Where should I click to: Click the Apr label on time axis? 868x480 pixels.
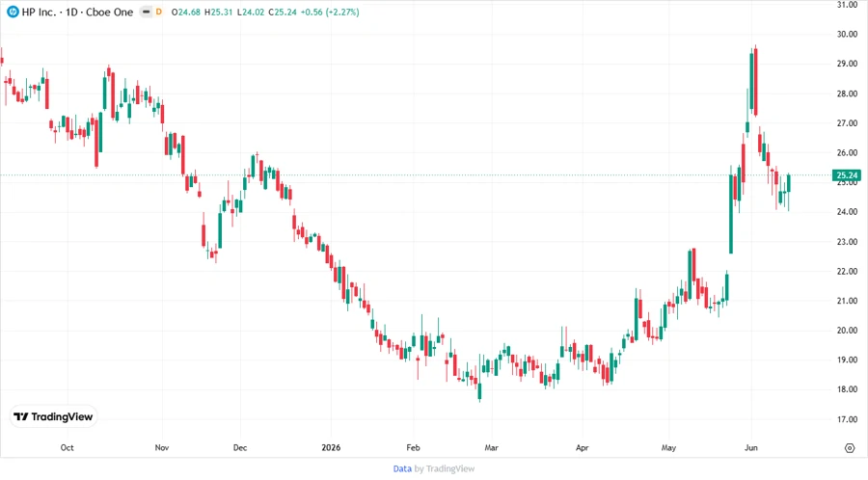click(x=583, y=447)
